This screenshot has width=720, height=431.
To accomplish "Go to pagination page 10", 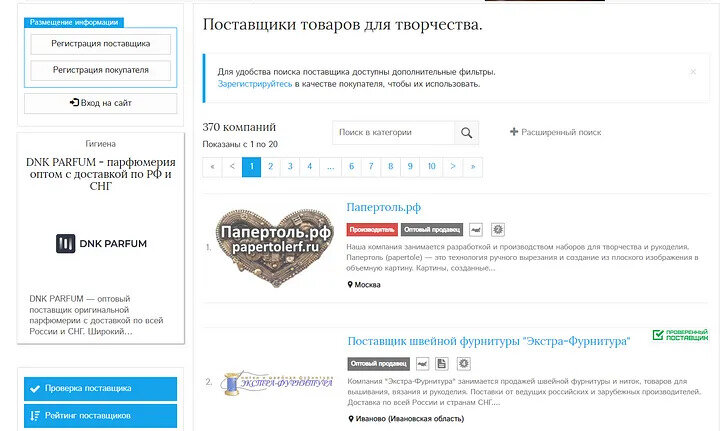I will pos(432,167).
